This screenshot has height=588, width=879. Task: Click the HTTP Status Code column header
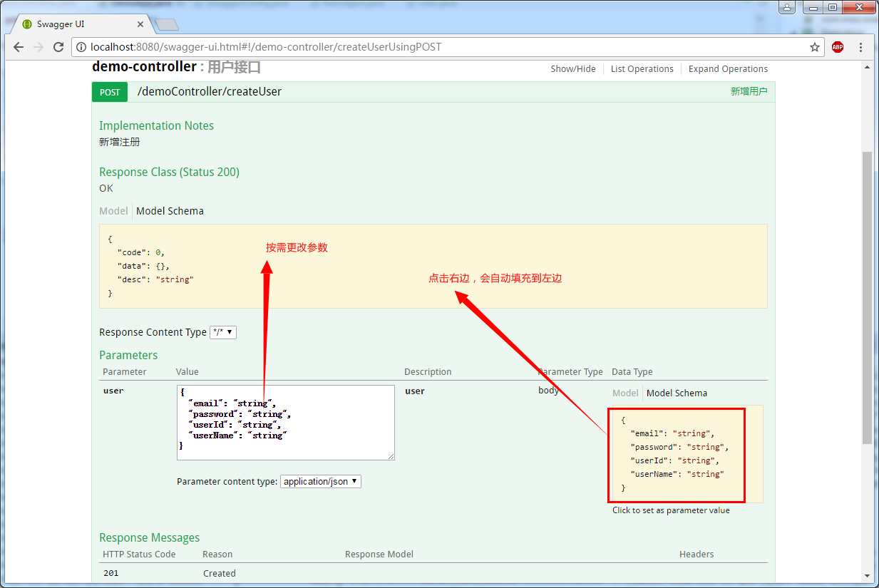pyautogui.click(x=139, y=554)
